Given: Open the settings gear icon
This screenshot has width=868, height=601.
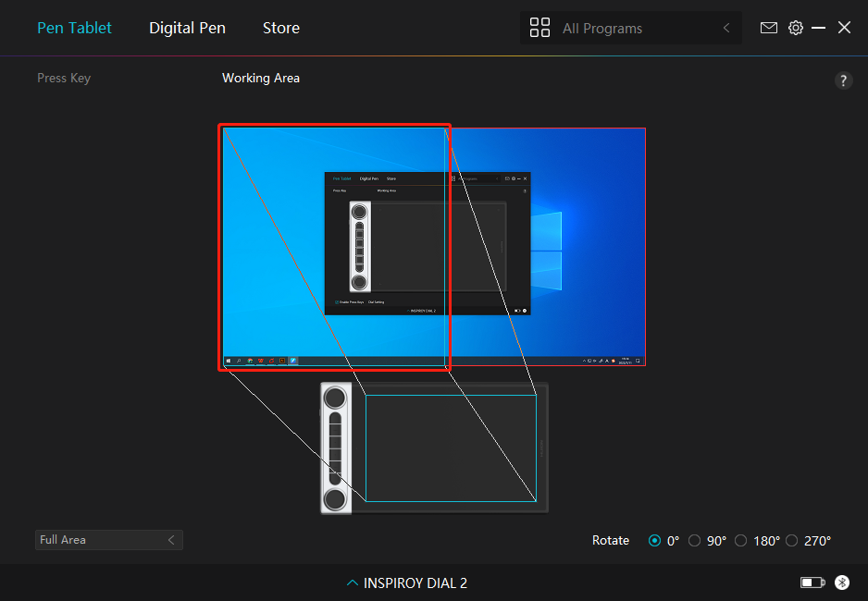Looking at the screenshot, I should tap(796, 28).
